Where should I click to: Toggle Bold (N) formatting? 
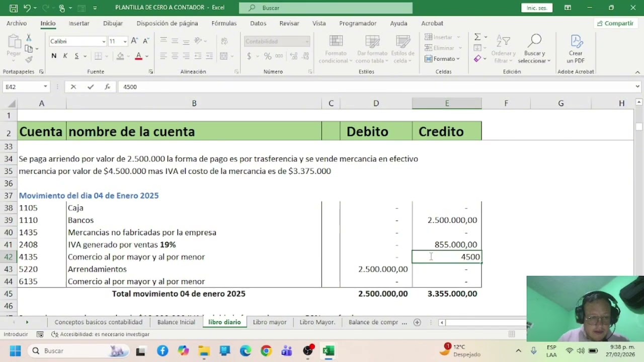pyautogui.click(x=54, y=56)
